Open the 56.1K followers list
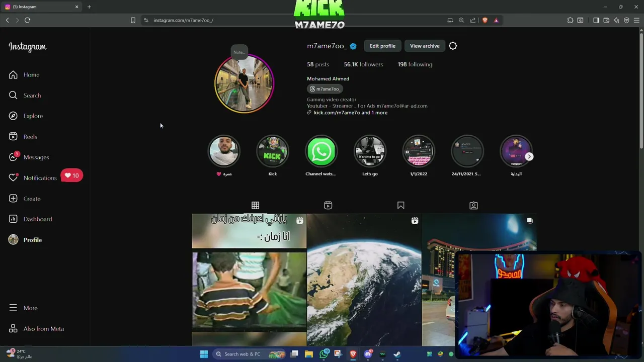644x362 pixels. pos(363,64)
